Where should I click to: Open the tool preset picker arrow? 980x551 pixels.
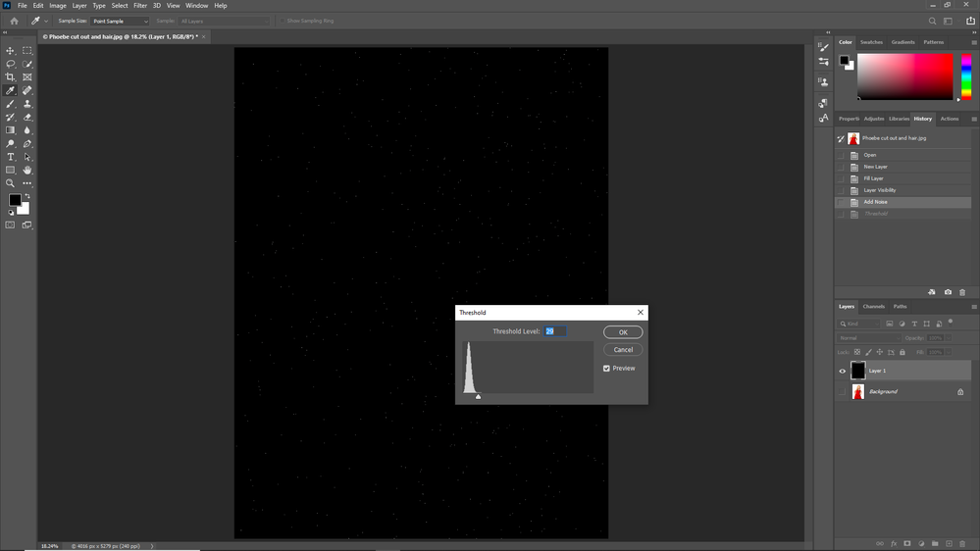46,21
